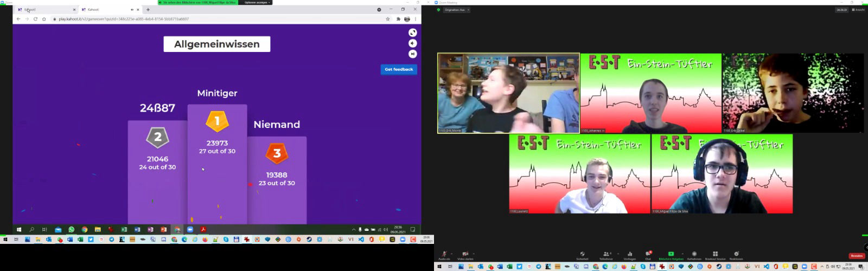The image size is (868, 271).
Task: Open Zoom Sicherheit (security) icon
Action: click(x=582, y=254)
